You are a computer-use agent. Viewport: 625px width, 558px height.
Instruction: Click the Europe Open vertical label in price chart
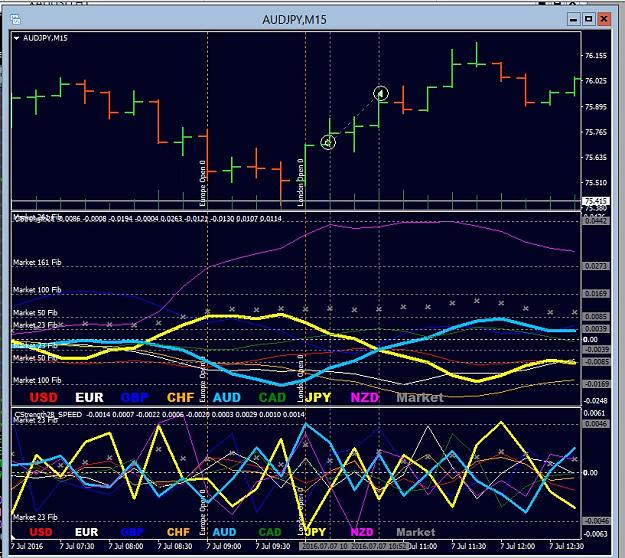point(202,183)
